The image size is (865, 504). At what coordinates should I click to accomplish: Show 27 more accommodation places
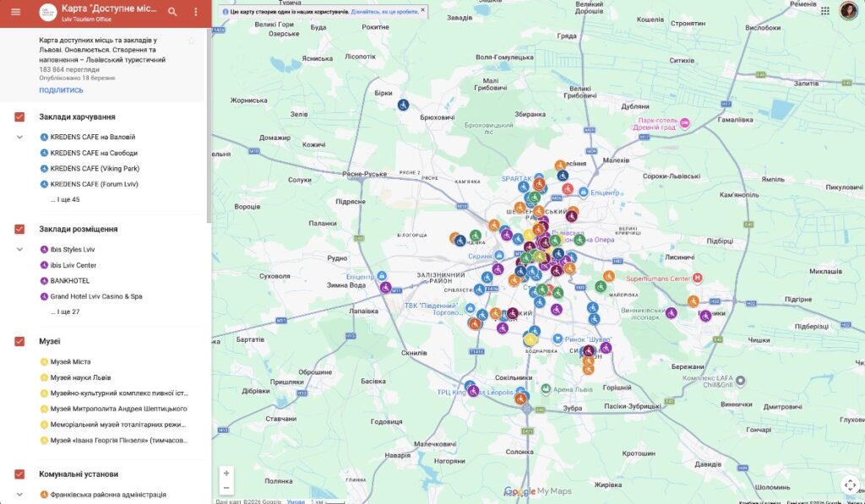65,312
